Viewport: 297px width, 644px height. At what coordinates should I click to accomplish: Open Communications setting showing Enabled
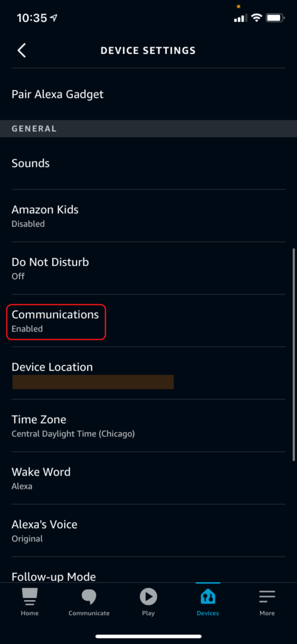(148, 321)
